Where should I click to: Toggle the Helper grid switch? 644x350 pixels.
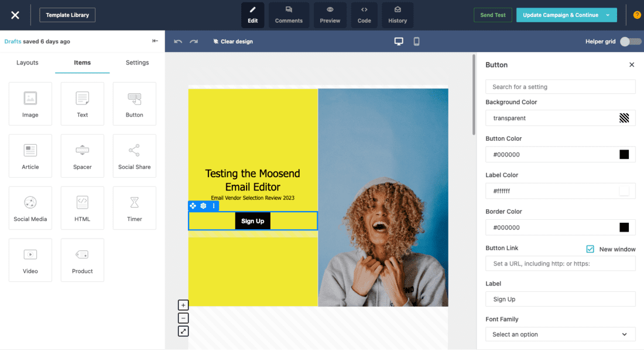point(630,42)
